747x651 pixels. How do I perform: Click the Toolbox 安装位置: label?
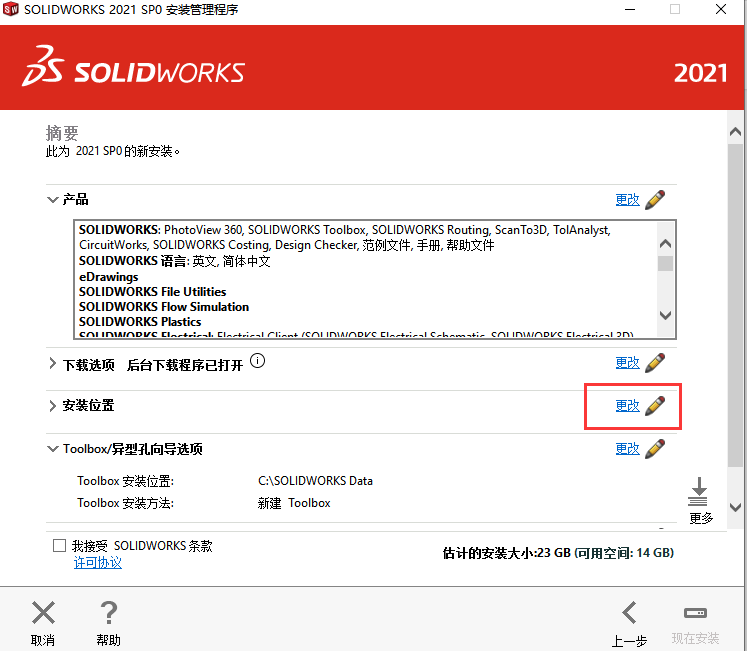(x=126, y=481)
